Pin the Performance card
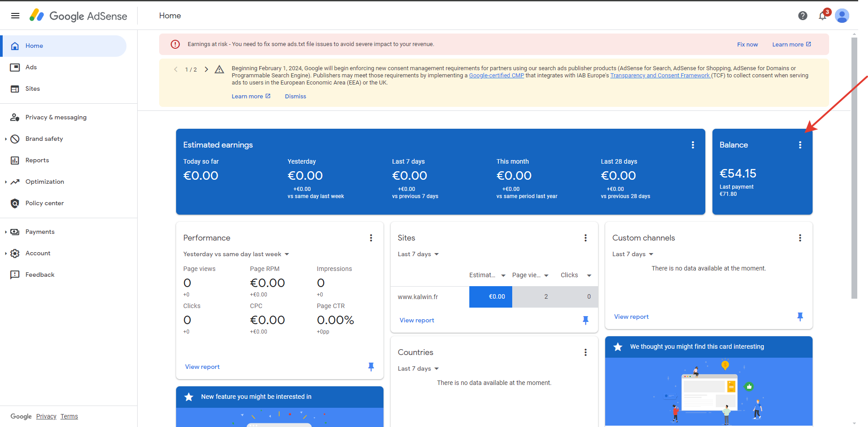 (371, 367)
